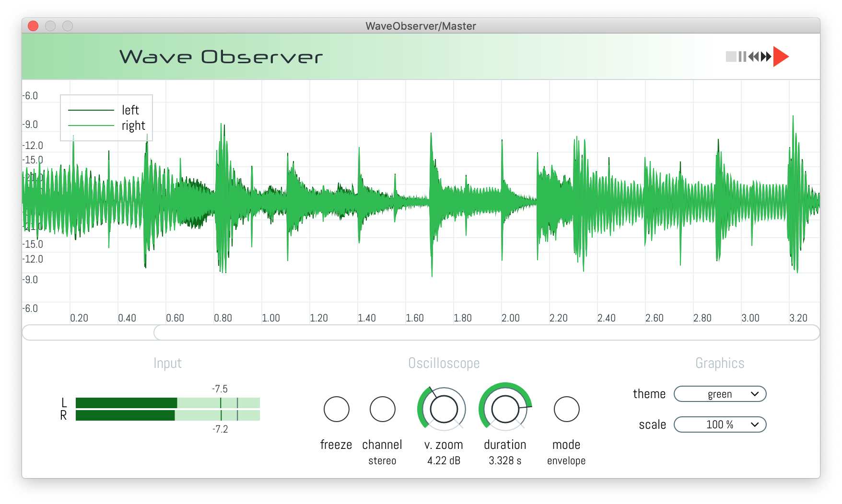The height and width of the screenshot is (504, 842).
Task: Click the pause bars icon in header
Action: coord(742,57)
